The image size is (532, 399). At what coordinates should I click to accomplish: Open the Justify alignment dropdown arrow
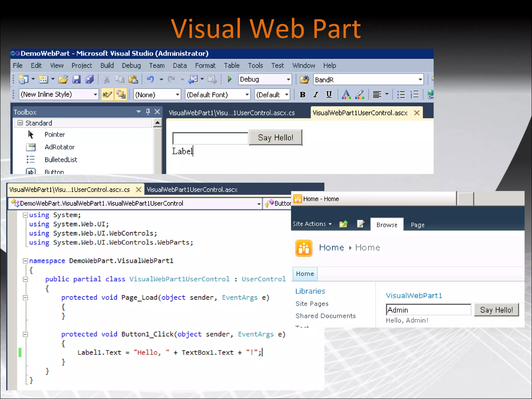pyautogui.click(x=387, y=94)
